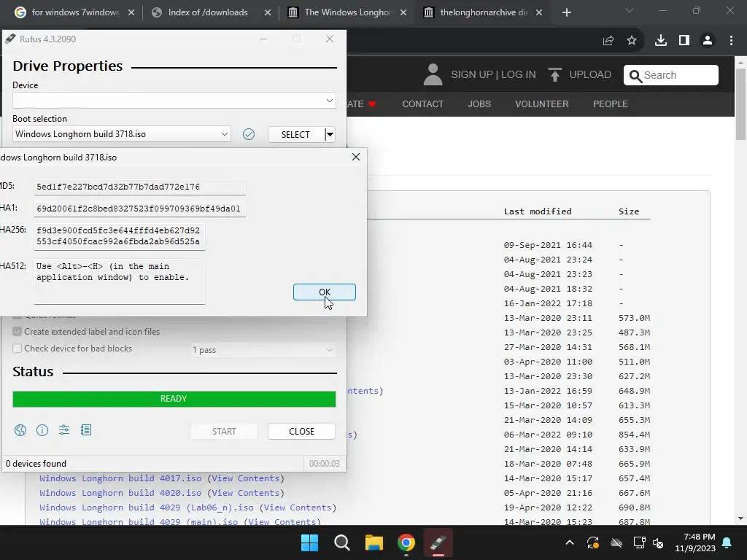The width and height of the screenshot is (747, 560).
Task: Click browser page vertical scrollbar
Action: click(741, 103)
